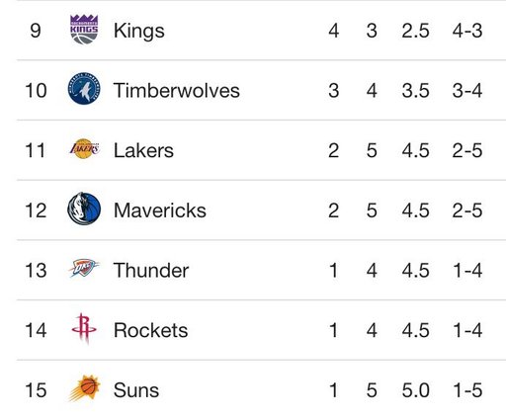
Task: Open the Timberwolves team name
Action: pos(177,91)
